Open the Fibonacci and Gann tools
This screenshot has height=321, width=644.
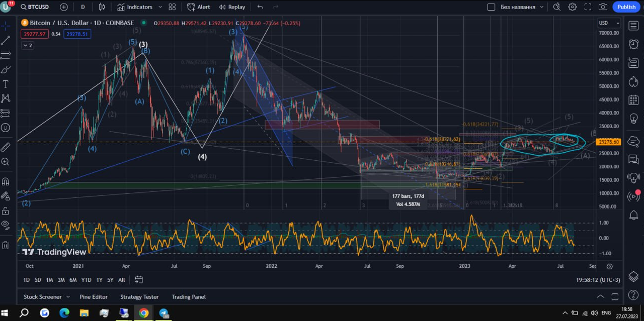click(6, 55)
